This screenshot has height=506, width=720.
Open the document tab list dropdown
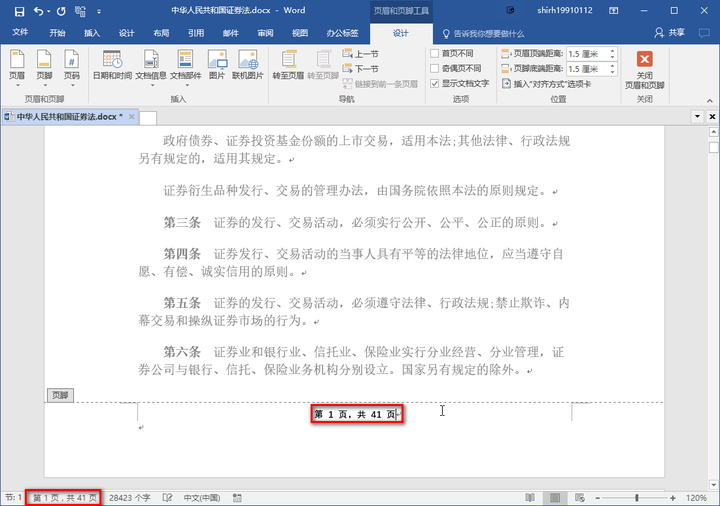click(697, 116)
